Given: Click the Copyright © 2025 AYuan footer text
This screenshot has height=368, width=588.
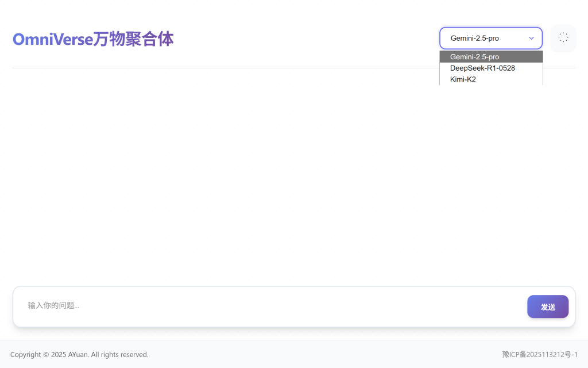Looking at the screenshot, I should tap(79, 354).
